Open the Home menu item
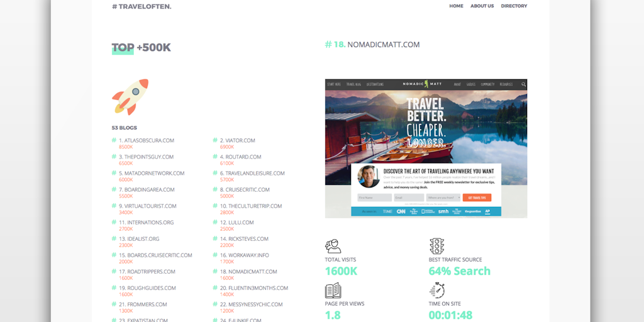The width and height of the screenshot is (644, 322). coord(457,6)
